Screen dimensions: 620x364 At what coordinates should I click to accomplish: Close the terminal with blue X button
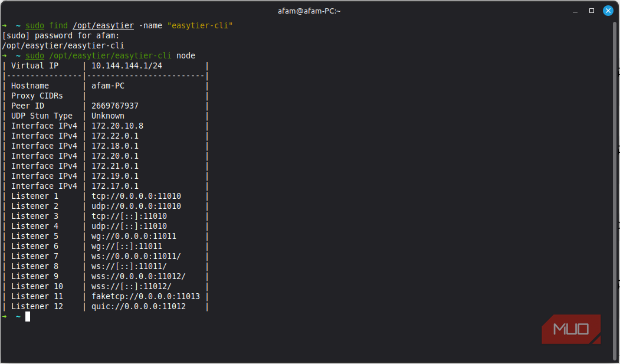[608, 11]
